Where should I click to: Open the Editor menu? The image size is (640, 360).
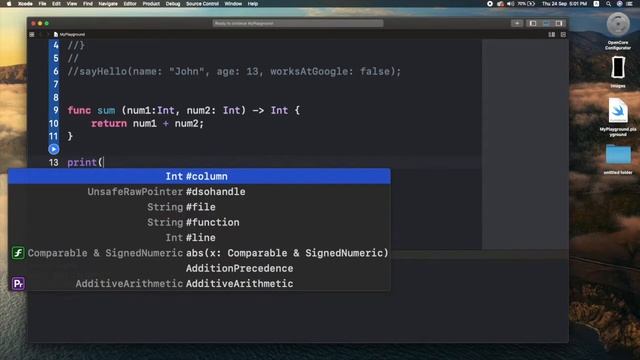tap(130, 4)
